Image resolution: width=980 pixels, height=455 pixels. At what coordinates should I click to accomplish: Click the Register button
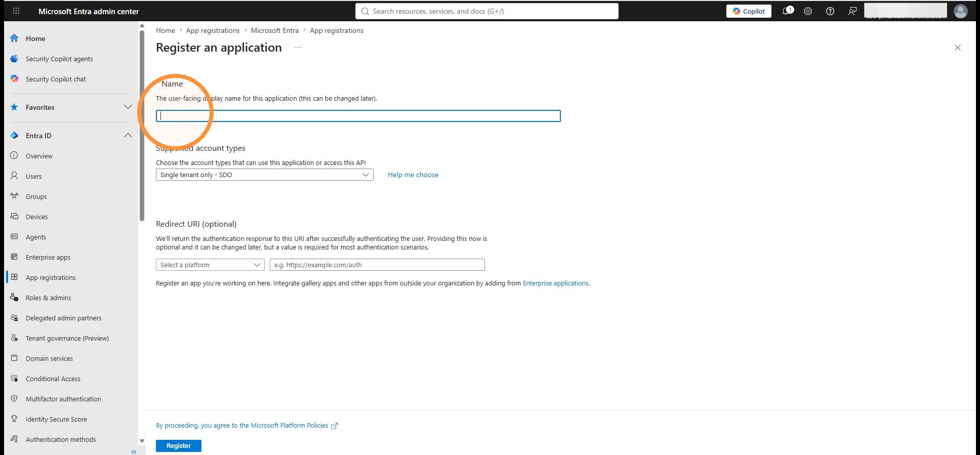pos(179,446)
